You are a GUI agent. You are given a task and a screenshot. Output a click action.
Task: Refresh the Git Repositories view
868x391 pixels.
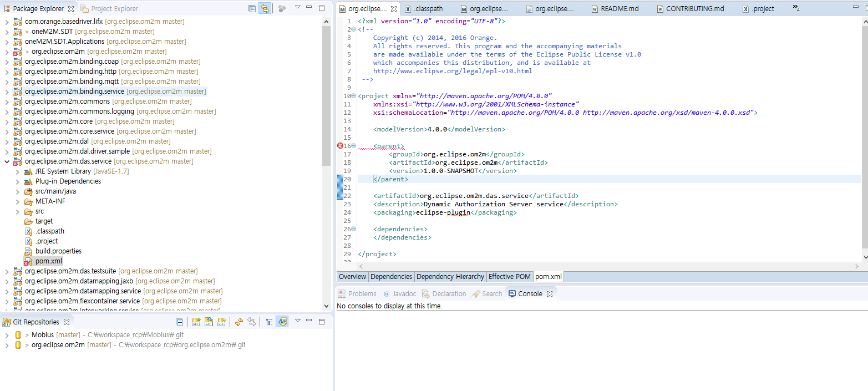pos(239,322)
